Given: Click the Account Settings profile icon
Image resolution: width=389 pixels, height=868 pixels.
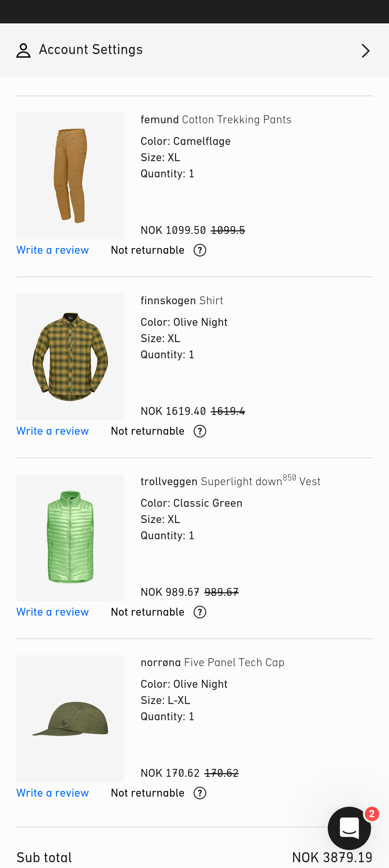Looking at the screenshot, I should [x=23, y=50].
